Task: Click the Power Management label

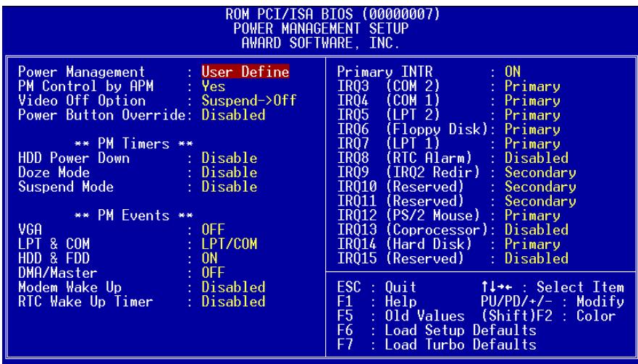Action: (x=81, y=72)
